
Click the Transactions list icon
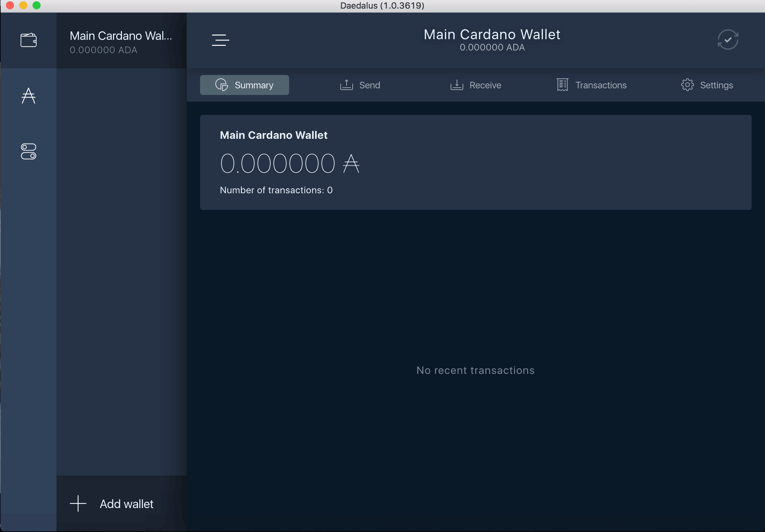pos(562,85)
